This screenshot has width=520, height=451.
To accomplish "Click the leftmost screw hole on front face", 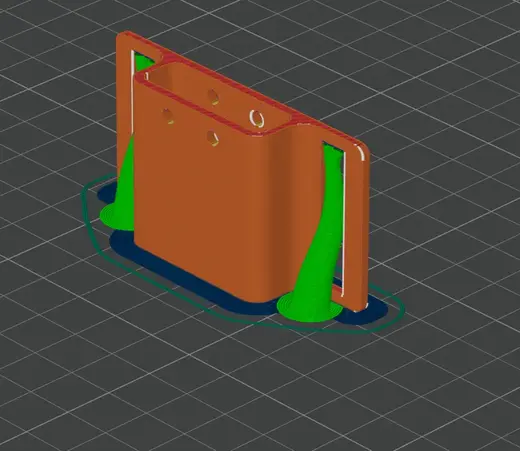I will tap(168, 116).
